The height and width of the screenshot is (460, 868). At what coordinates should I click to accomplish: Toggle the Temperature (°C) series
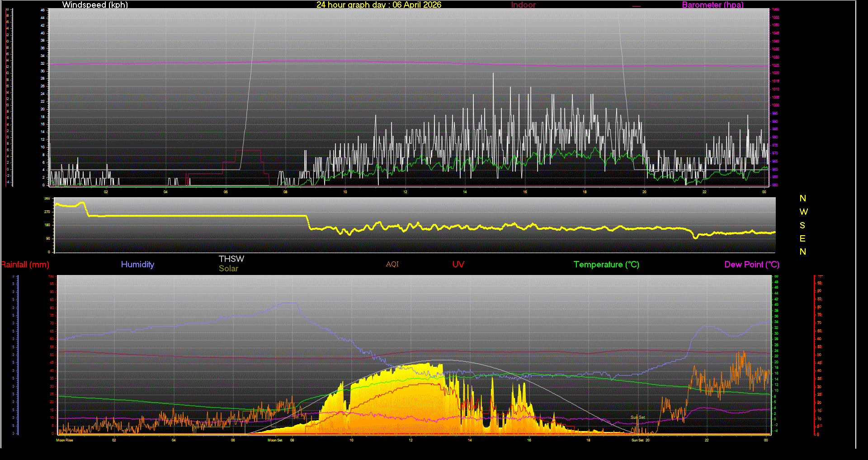606,265
